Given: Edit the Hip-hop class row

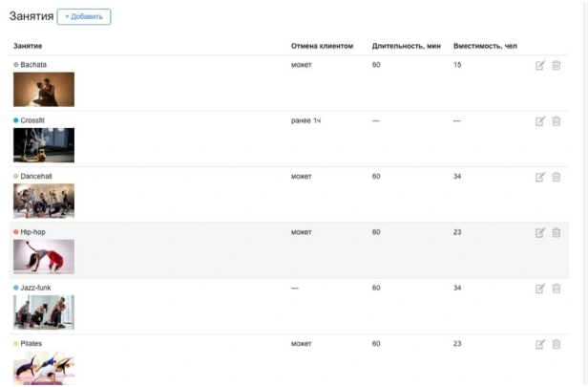Looking at the screenshot, I should (540, 232).
